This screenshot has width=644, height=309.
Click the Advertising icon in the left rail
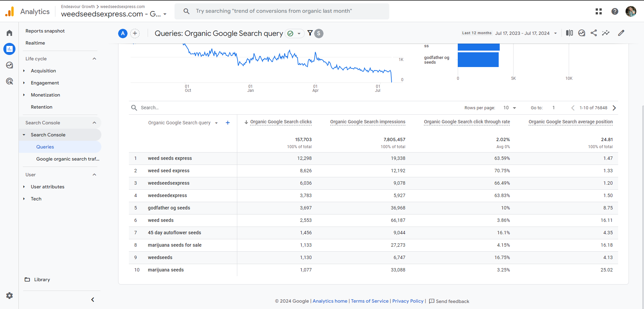coord(9,81)
